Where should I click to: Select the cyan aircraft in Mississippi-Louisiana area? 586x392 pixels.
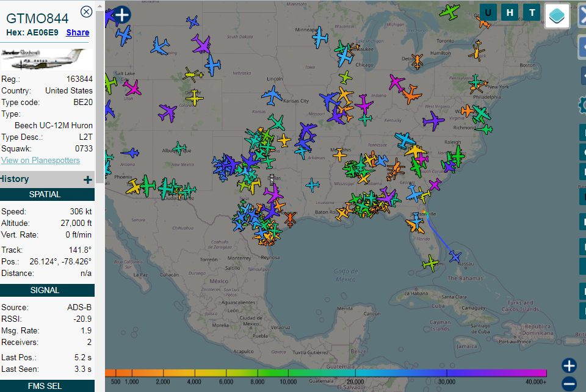click(x=312, y=185)
